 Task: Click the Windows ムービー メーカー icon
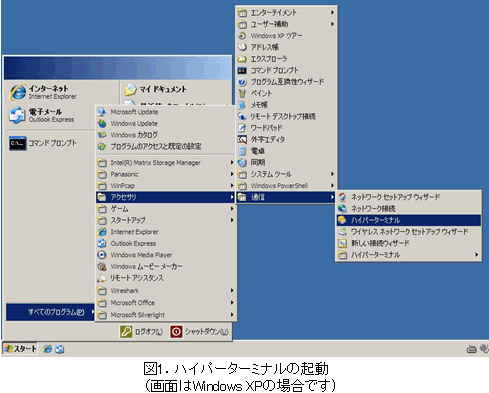coord(102,266)
